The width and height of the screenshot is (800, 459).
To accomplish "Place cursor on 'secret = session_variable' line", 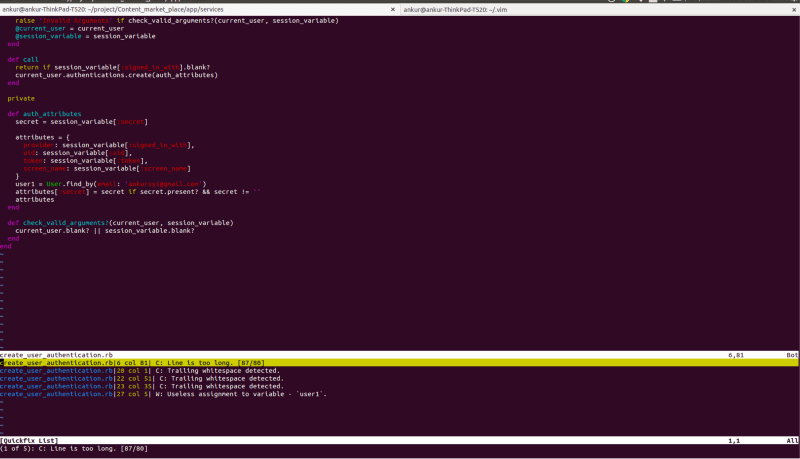I will (81, 122).
